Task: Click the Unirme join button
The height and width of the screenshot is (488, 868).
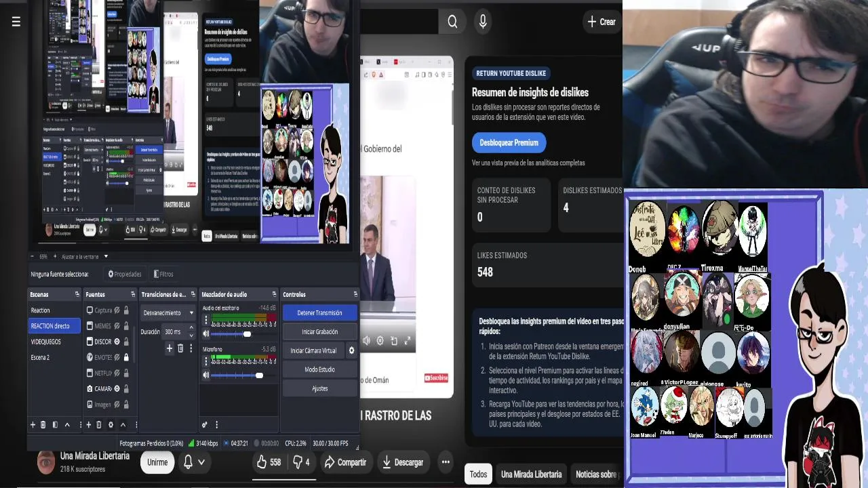Action: [157, 462]
